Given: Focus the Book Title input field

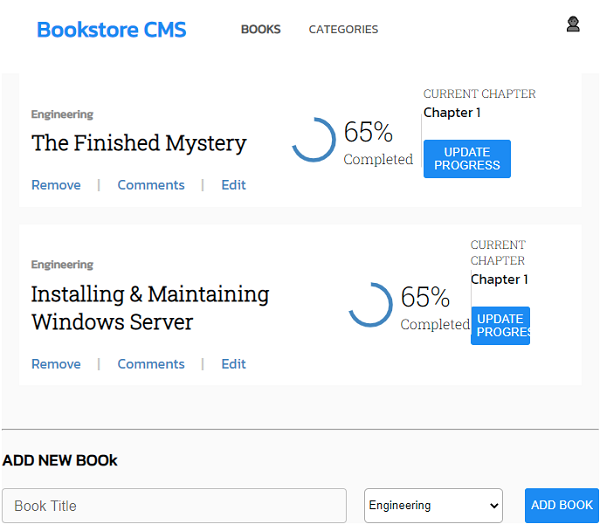Looking at the screenshot, I should click(x=174, y=506).
